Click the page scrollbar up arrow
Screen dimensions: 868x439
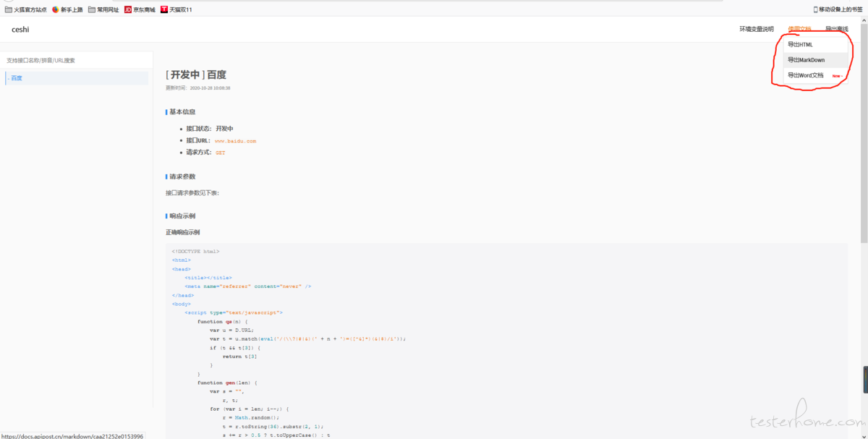pyautogui.click(x=864, y=22)
